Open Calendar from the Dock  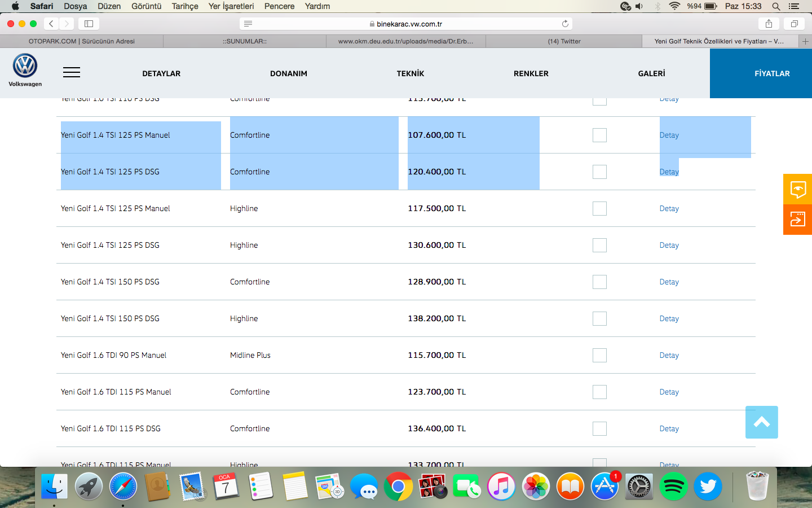[226, 487]
